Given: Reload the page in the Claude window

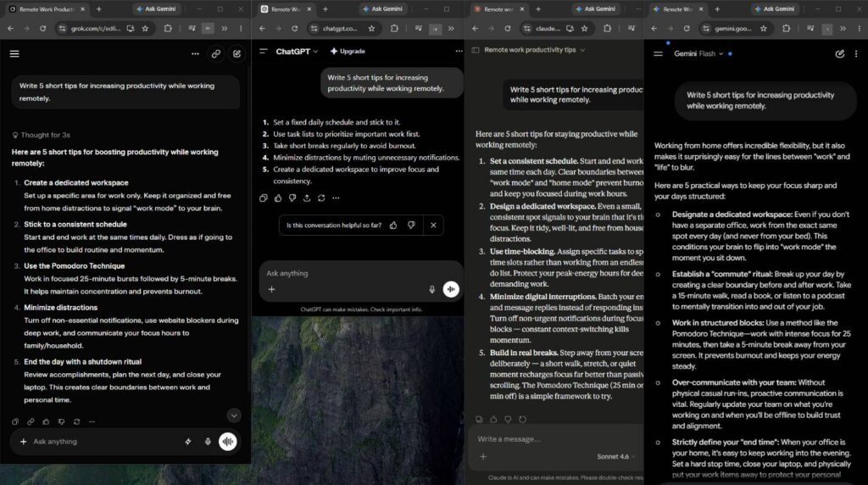Looking at the screenshot, I should click(508, 28).
